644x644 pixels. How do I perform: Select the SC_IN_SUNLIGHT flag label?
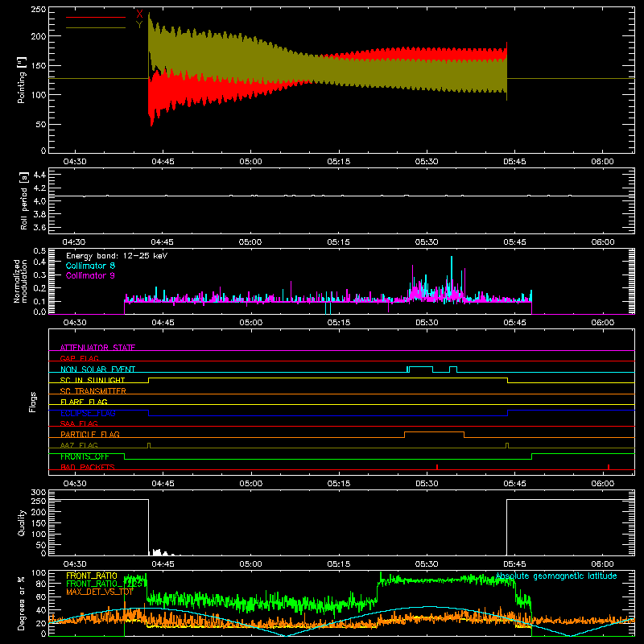tap(93, 380)
